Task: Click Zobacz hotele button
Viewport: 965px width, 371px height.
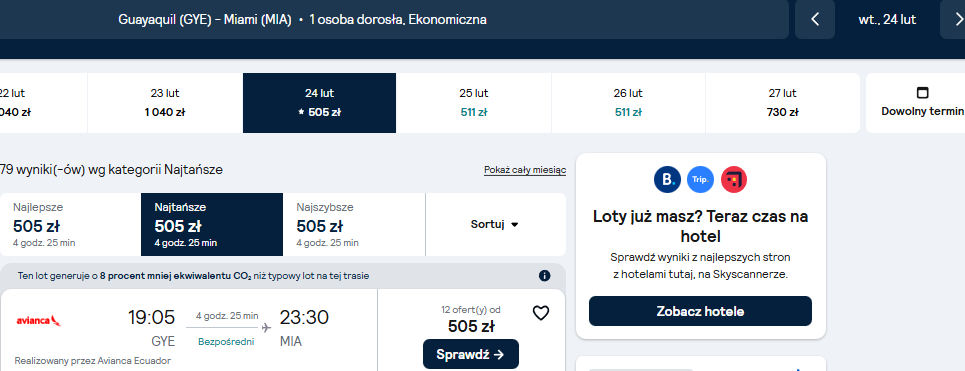Action: (700, 311)
